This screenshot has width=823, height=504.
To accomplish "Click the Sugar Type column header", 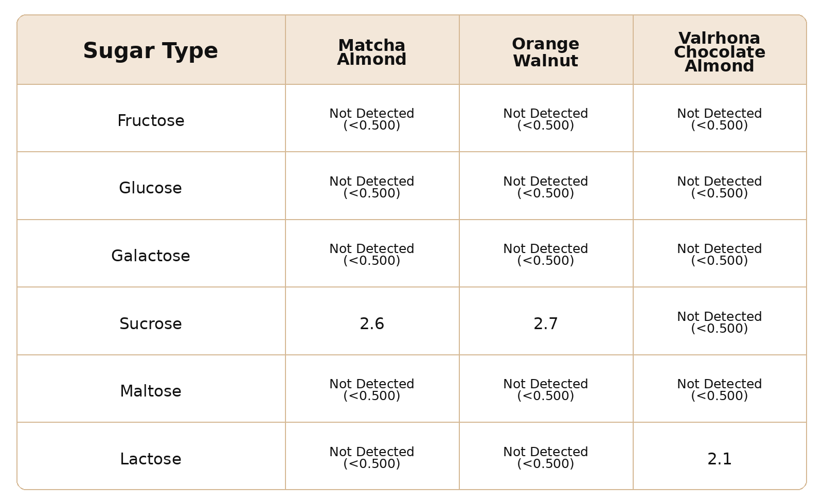I will tap(151, 51).
